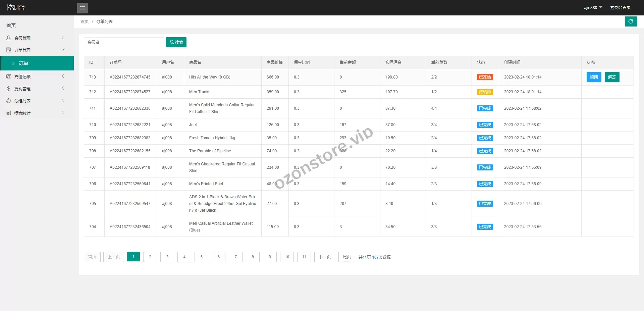Collapse the 订单管理 menu chevron
The width and height of the screenshot is (644, 311).
(63, 50)
